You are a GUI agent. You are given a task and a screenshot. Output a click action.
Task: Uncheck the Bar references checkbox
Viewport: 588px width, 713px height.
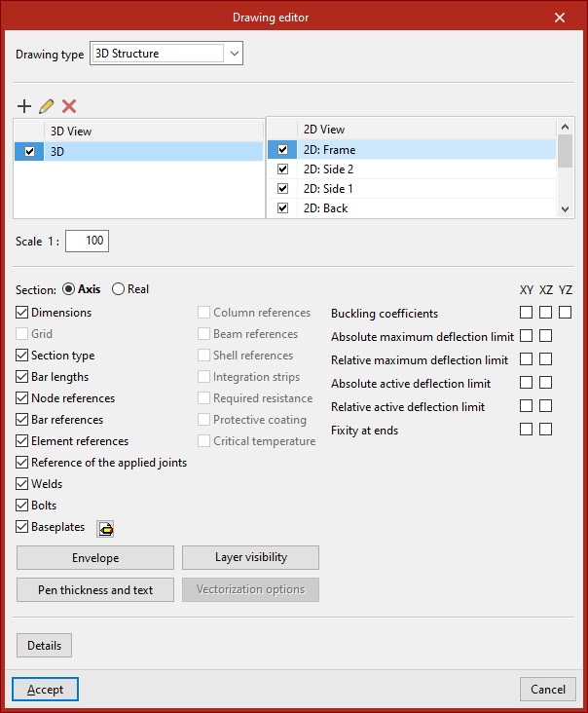pos(21,419)
